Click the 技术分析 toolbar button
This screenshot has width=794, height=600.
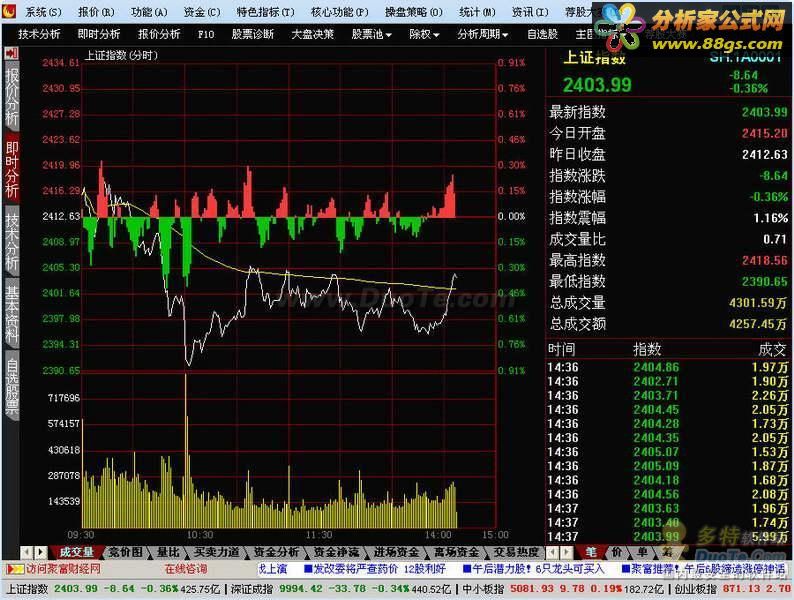[x=39, y=34]
